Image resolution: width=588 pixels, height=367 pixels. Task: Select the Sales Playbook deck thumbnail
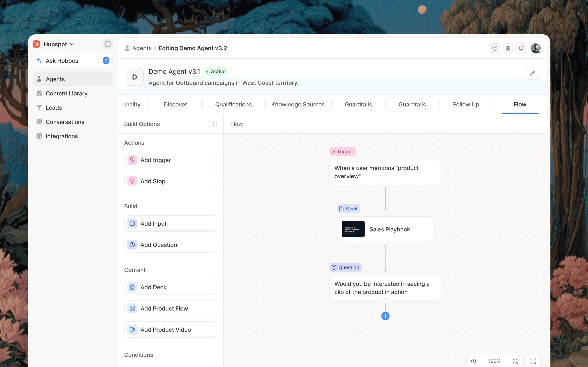[353, 229]
